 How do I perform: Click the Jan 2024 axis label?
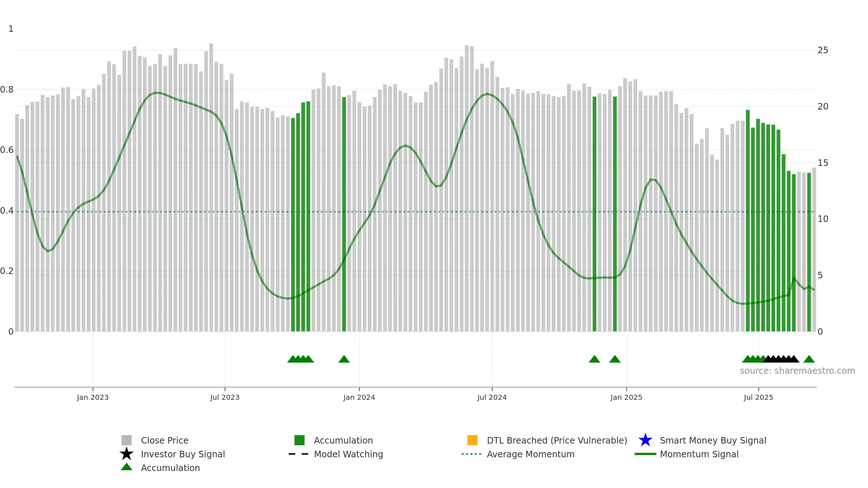[x=359, y=398]
